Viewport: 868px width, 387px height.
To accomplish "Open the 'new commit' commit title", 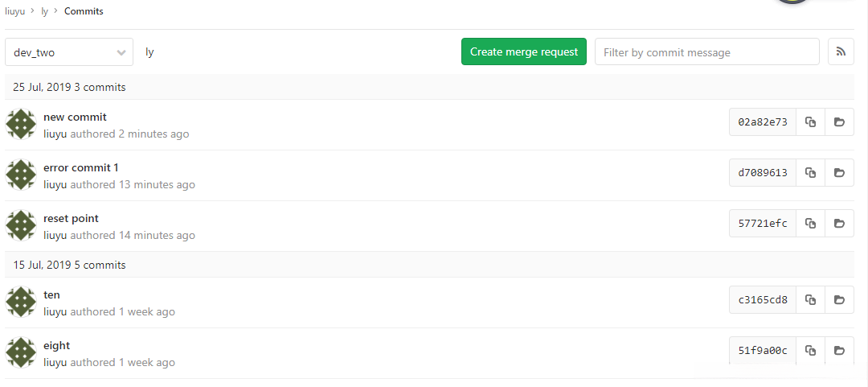I will [75, 117].
